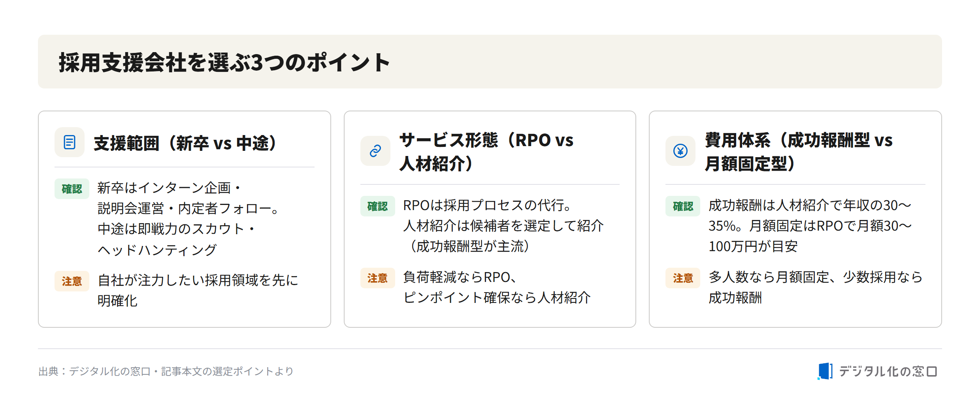Click the yen circle icon beside 費用体系

tap(680, 151)
